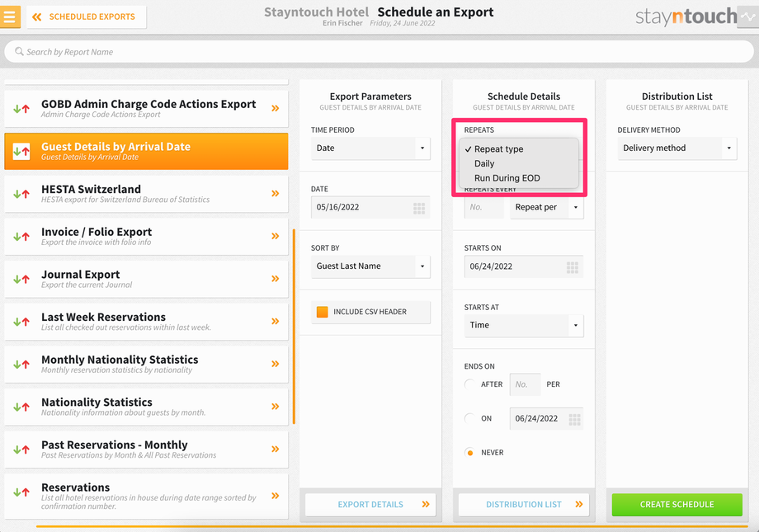Screen dimensions: 759x532
Task: Open calendar picker for Date 05/16/2022
Action: [419, 208]
